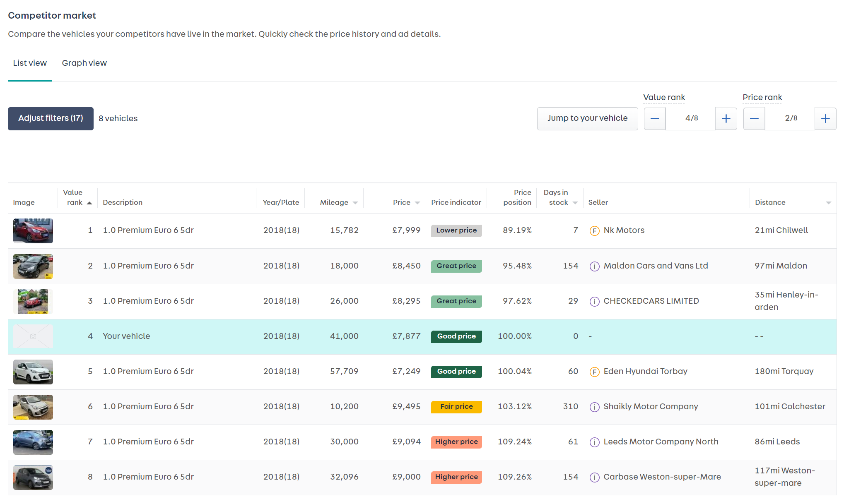Click info icon beside Carbase Weston-super-Mare

(594, 478)
